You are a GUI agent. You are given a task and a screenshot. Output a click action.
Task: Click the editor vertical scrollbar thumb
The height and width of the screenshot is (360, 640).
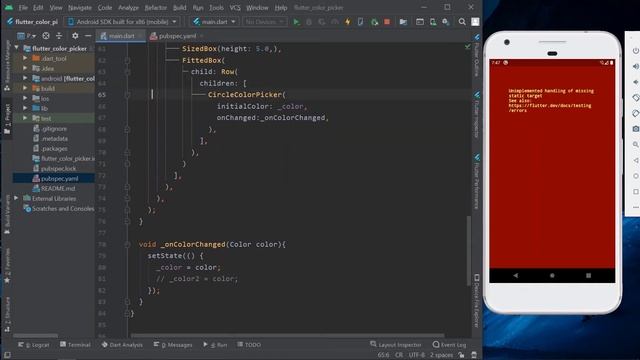pos(469,251)
